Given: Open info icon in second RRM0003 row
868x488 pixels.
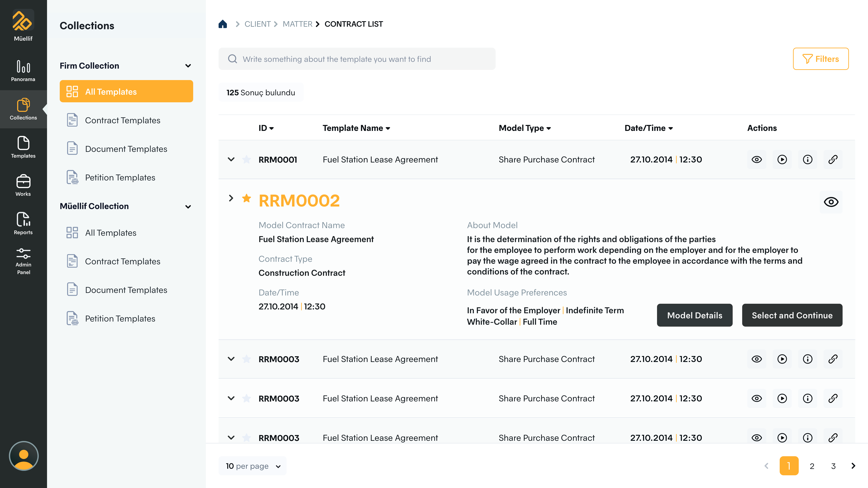Looking at the screenshot, I should (x=808, y=398).
